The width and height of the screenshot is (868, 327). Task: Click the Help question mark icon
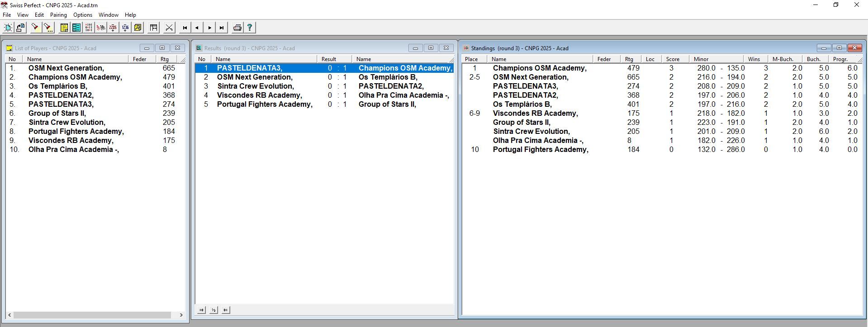pyautogui.click(x=250, y=28)
